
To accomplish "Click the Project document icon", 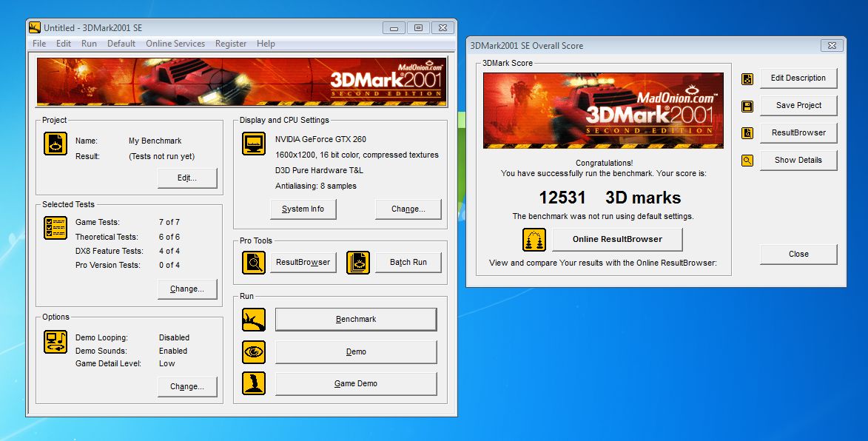I will click(55, 144).
